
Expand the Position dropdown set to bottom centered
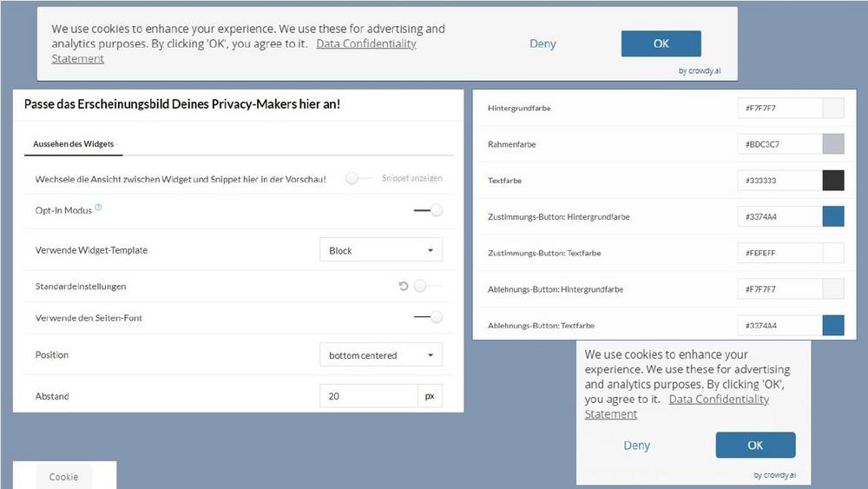pyautogui.click(x=380, y=355)
